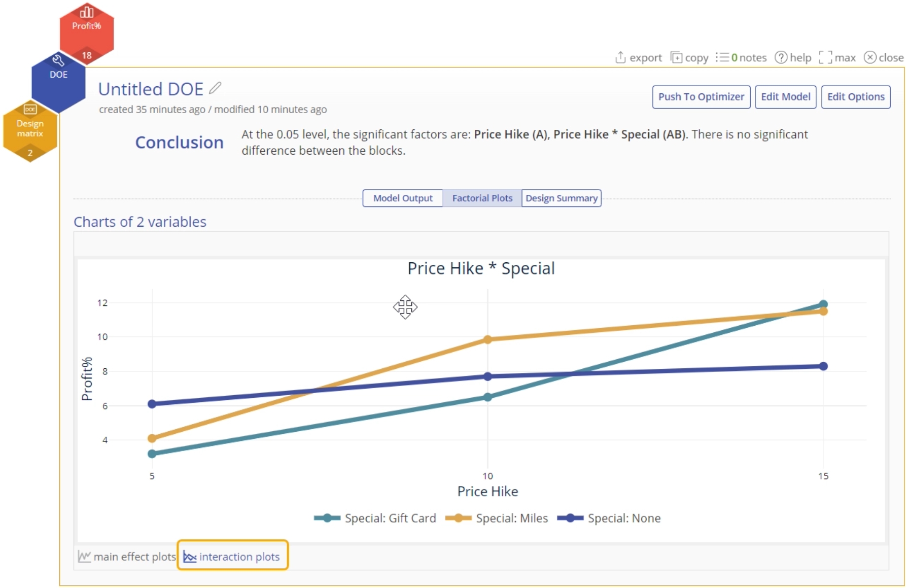Select None data point at Price Hike 10

pyautogui.click(x=487, y=376)
